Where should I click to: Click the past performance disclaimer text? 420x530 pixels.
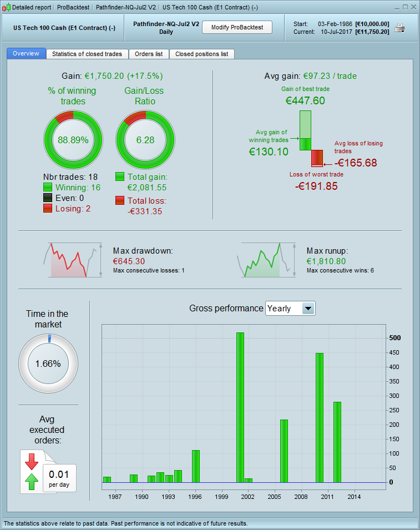click(x=125, y=523)
